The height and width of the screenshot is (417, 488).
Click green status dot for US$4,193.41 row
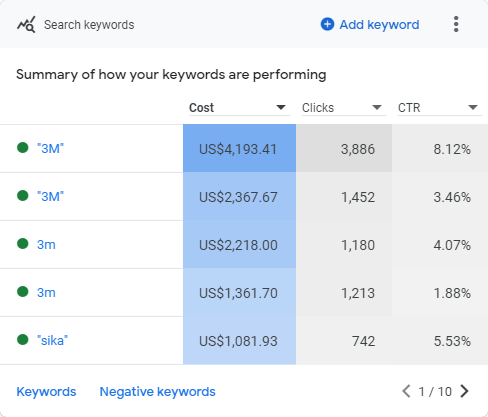pos(23,148)
